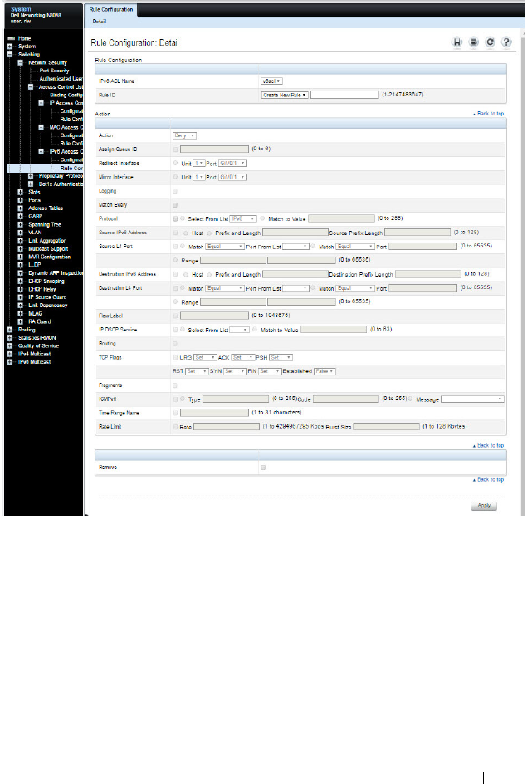Select the Mirror Interface radio button
The image size is (532, 784).
[x=175, y=177]
